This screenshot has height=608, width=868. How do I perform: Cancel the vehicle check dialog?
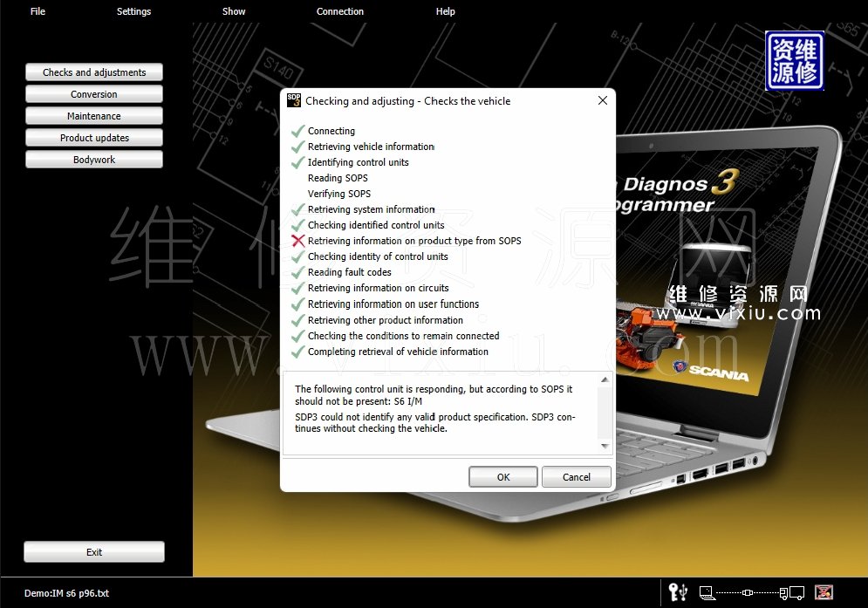pyautogui.click(x=576, y=477)
